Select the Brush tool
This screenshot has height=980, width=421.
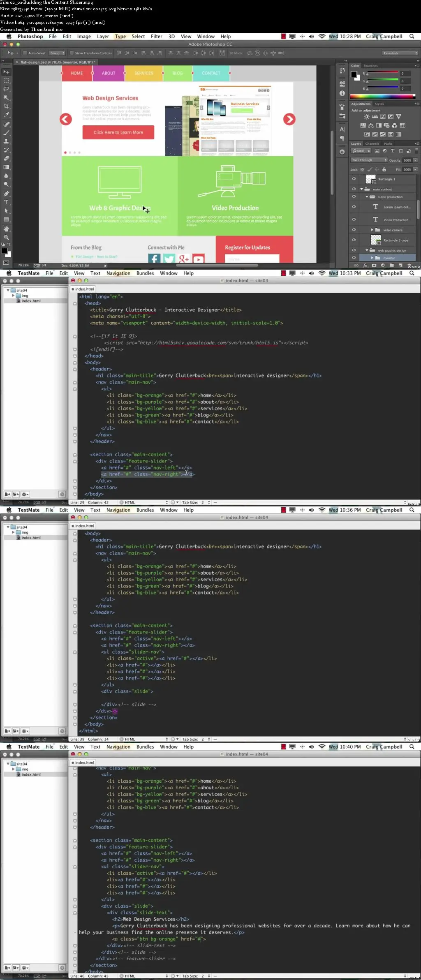tap(6, 133)
